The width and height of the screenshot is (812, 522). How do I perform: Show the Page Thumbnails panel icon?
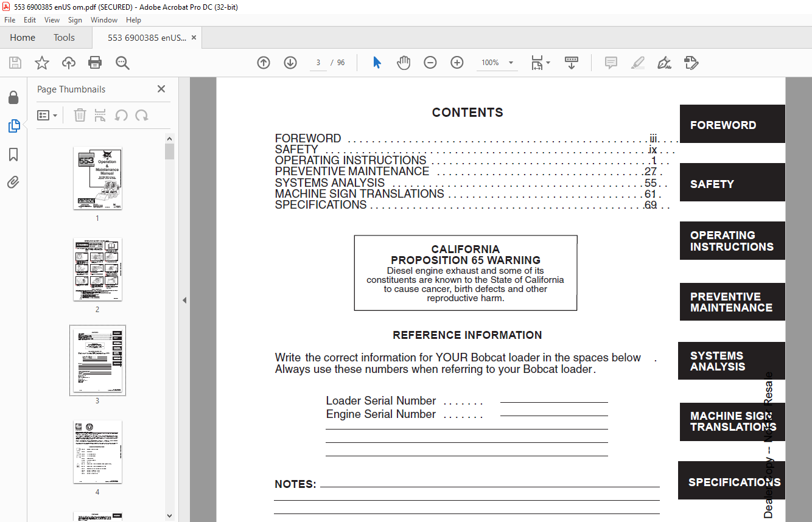pyautogui.click(x=13, y=126)
